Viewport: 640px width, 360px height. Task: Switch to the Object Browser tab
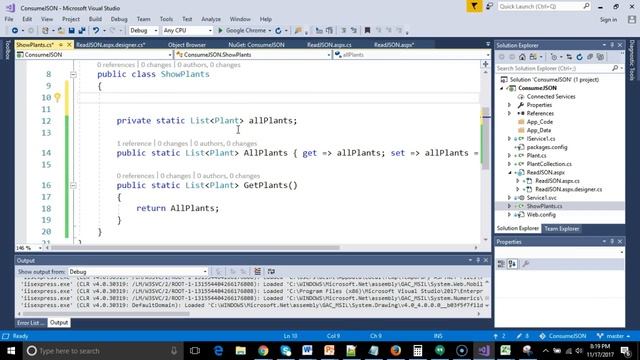(187, 45)
